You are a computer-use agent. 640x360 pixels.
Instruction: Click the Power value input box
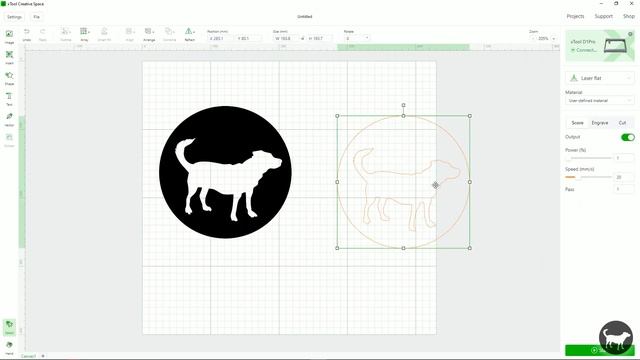pos(624,158)
